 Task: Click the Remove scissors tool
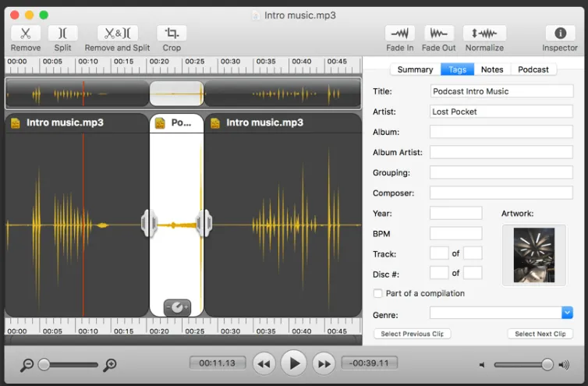[x=26, y=34]
